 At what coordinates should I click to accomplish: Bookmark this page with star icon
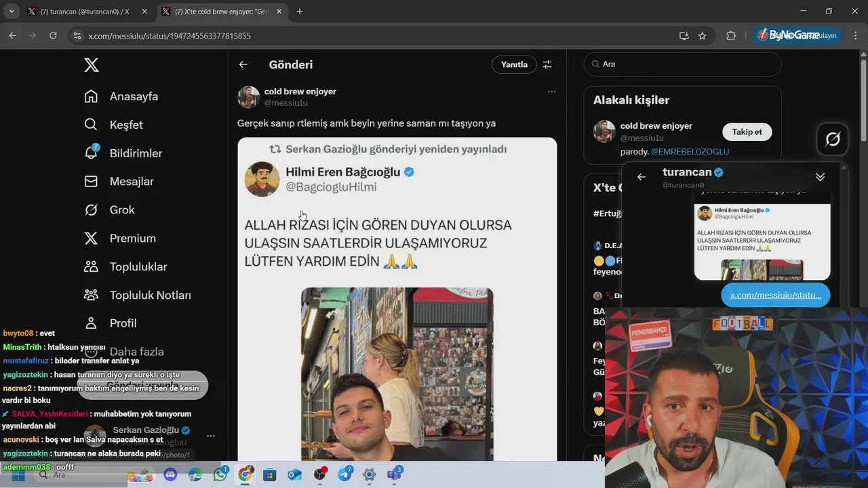(703, 36)
